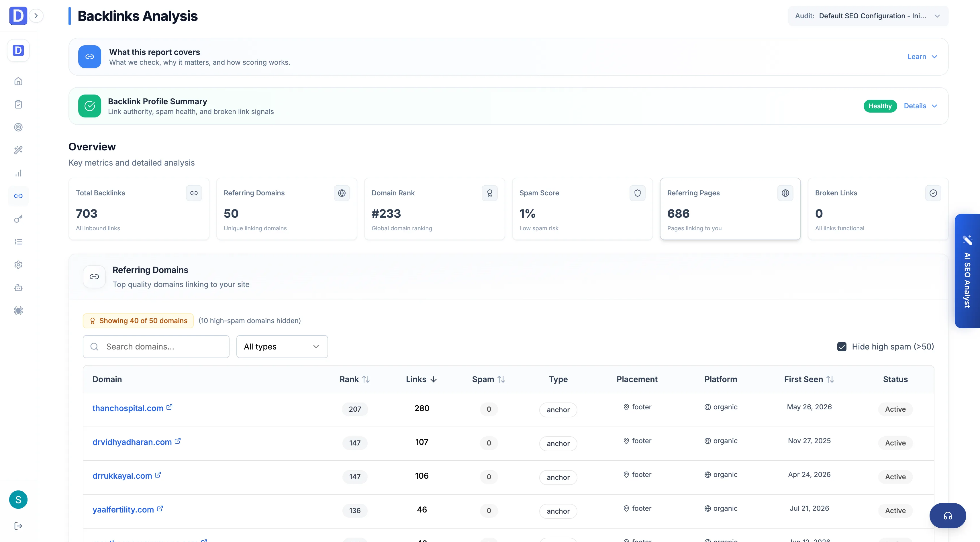Open the key sidebar icon
The width and height of the screenshot is (980, 542).
[18, 219]
